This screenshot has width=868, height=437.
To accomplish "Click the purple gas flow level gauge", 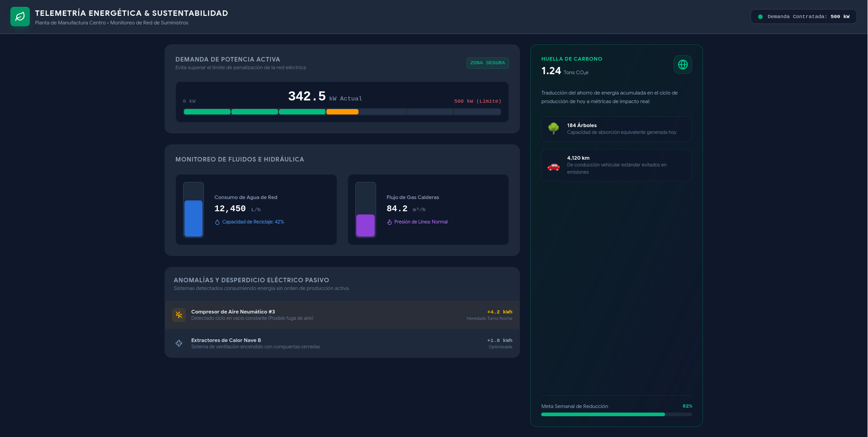I will (366, 210).
